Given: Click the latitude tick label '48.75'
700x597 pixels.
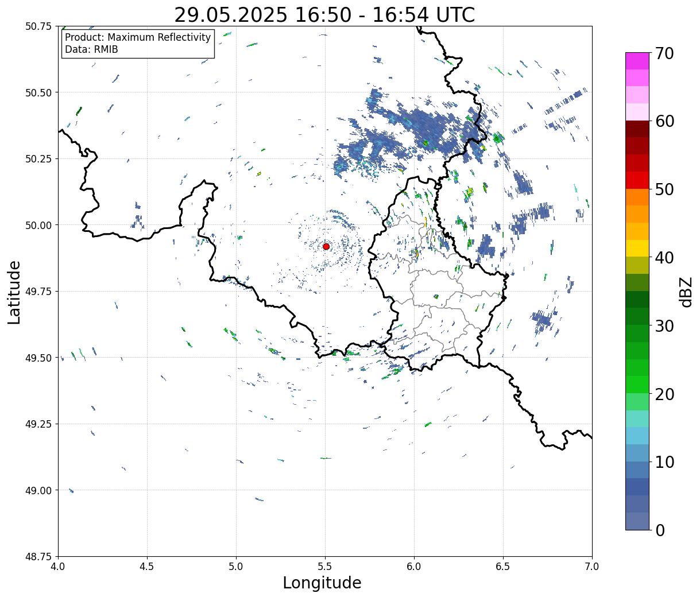Looking at the screenshot, I should (x=38, y=557).
